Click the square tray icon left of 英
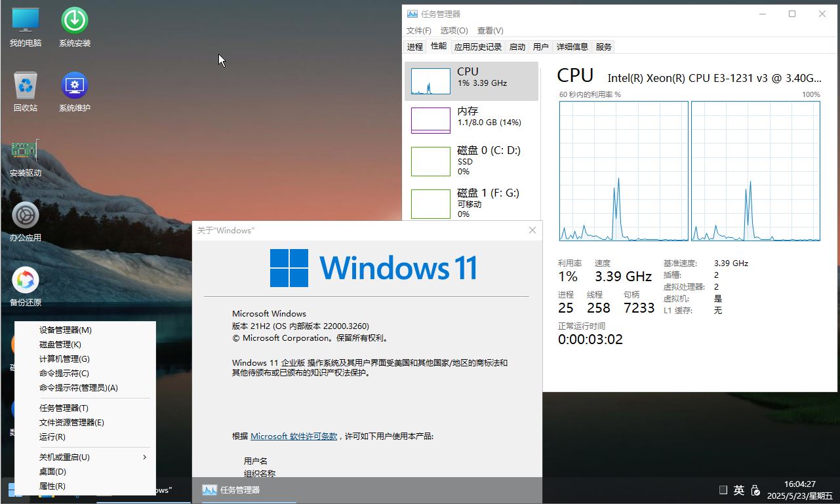 (x=723, y=490)
